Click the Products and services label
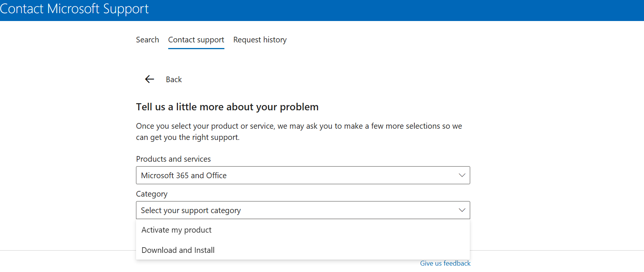 (173, 159)
